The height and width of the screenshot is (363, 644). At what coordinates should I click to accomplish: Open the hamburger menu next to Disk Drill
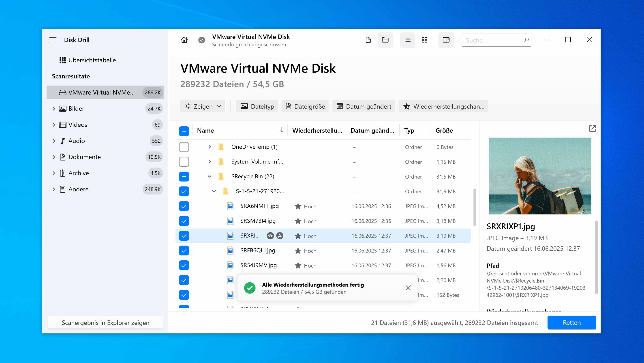pos(53,40)
